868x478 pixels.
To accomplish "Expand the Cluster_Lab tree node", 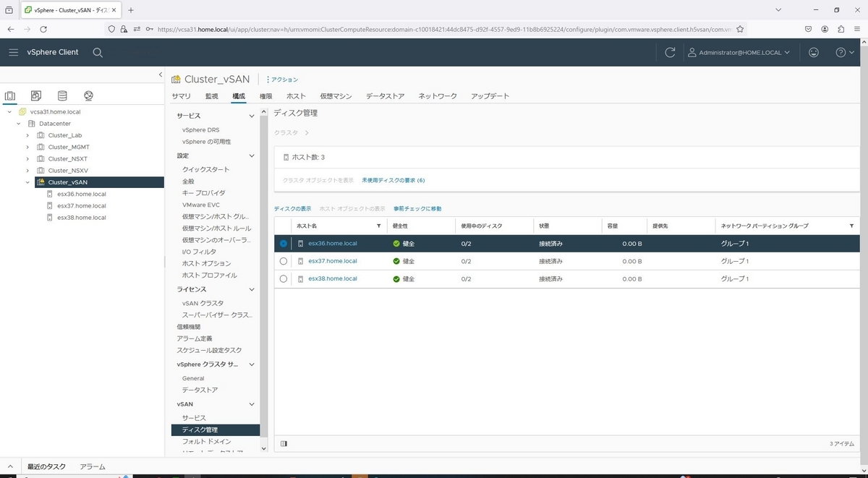I will tap(27, 135).
